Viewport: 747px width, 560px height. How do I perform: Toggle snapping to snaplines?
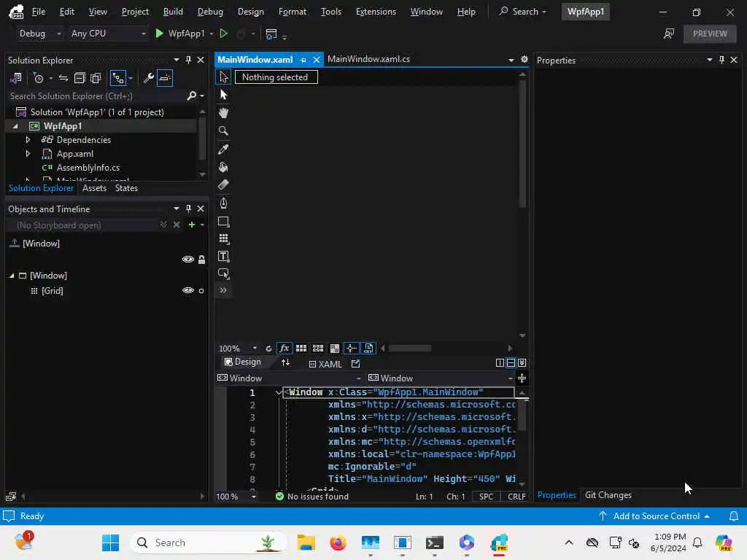[x=351, y=349]
